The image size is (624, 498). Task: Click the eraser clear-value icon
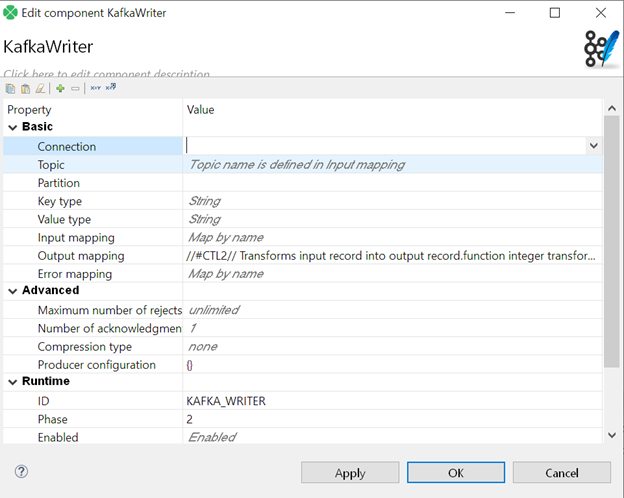click(40, 88)
